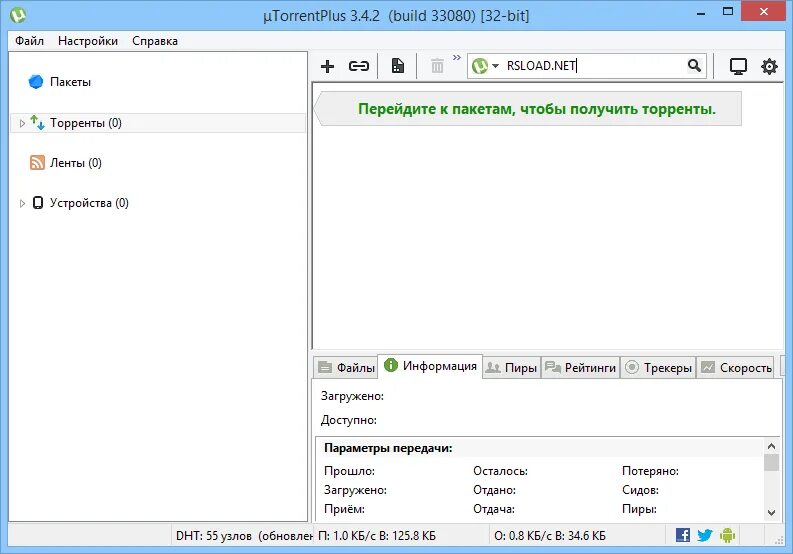Click the Доступно: label
This screenshot has height=554, width=793.
[x=349, y=420]
